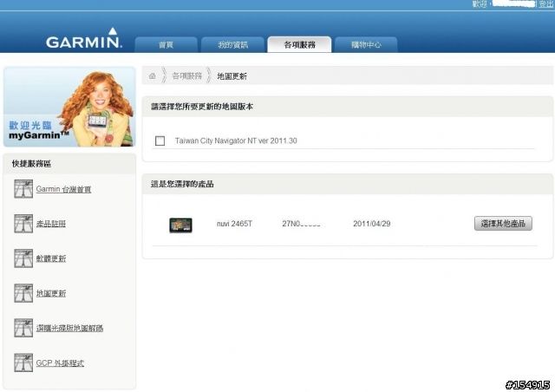Open the sidebar 地圖更新 link
Image resolution: width=555 pixels, height=392 pixels.
(51, 293)
